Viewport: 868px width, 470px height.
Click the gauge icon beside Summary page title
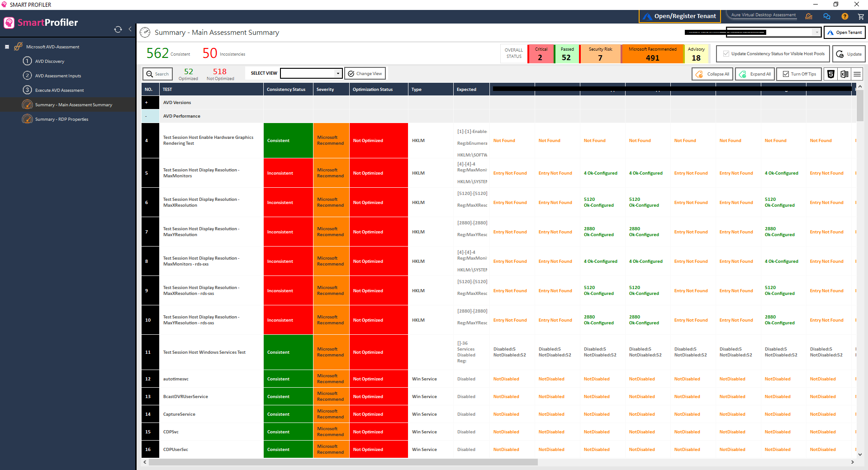[145, 32]
